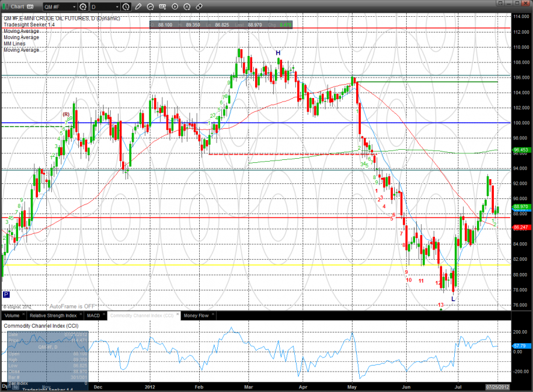The height and width of the screenshot is (392, 533).
Task: Click the AutoFrame is OFF label
Action: pyautogui.click(x=72, y=305)
